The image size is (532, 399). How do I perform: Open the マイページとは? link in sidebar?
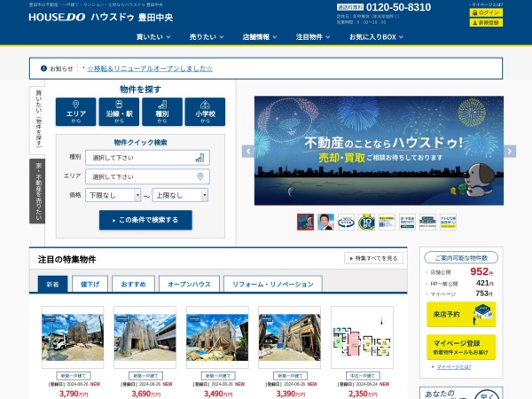point(454,367)
